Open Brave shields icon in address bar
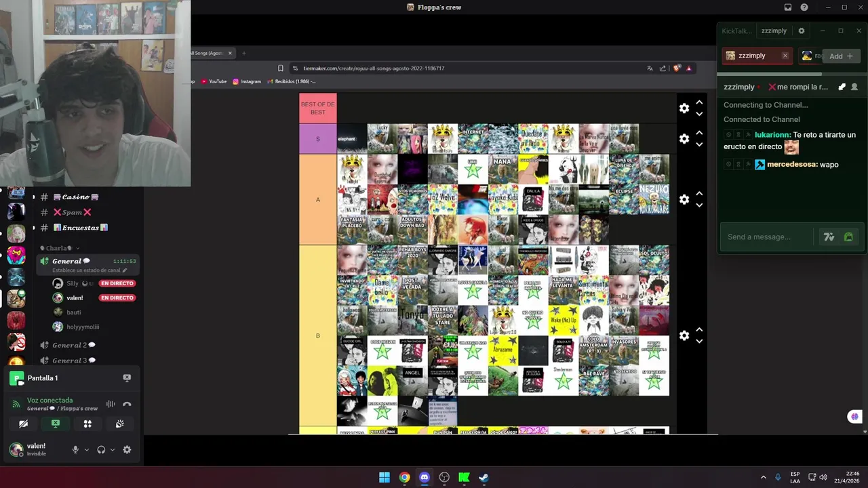The image size is (868, 488). [676, 68]
